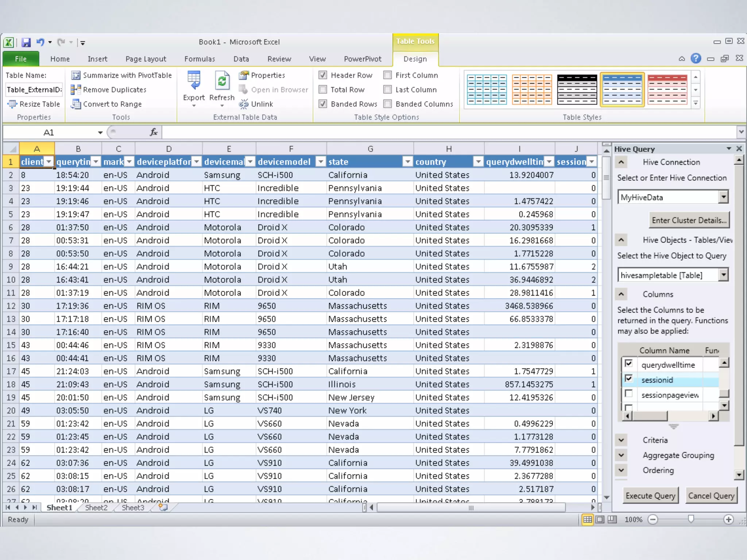Screen dimensions: 747x560
Task: Switch to Normal view in status bar
Action: point(588,520)
